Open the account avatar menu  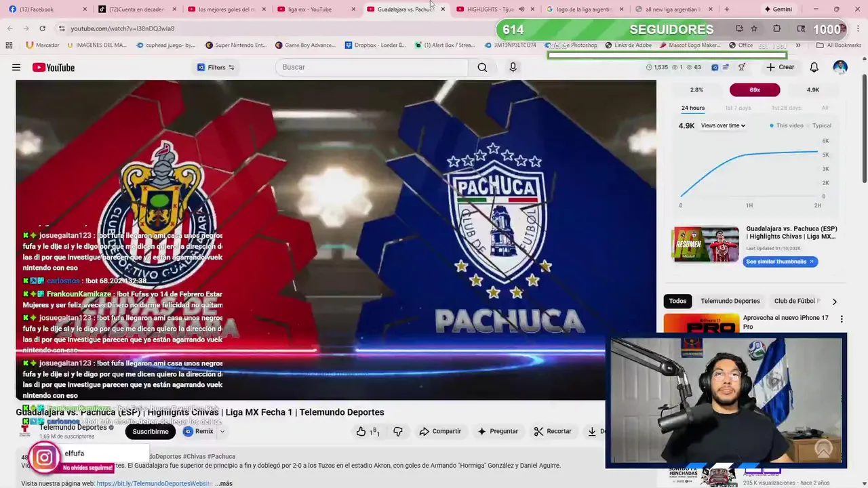click(x=840, y=67)
